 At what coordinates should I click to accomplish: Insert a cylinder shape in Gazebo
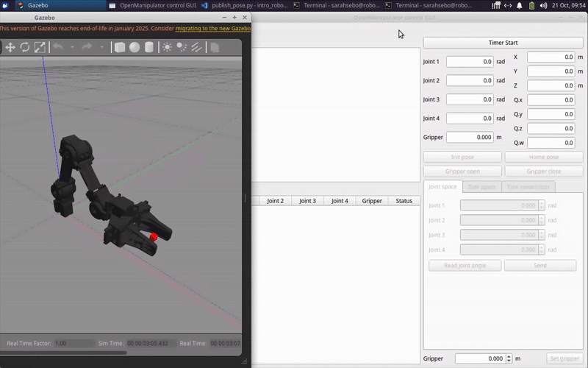(149, 47)
